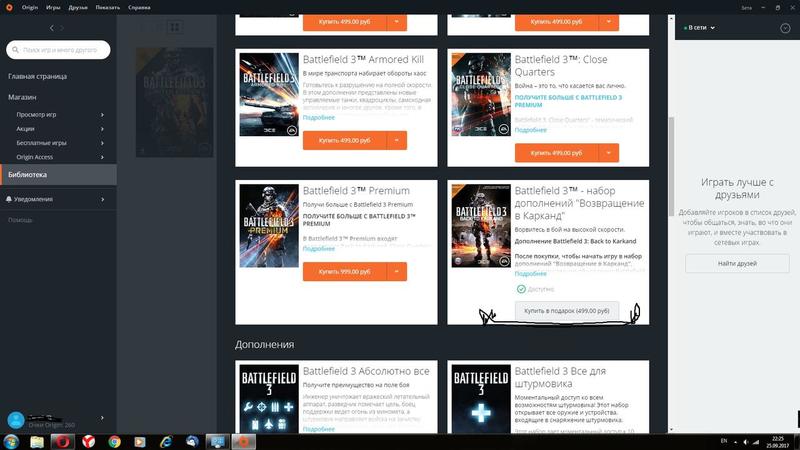The width and height of the screenshot is (800, 450).
Task: Open the Origin menu
Action: [x=30, y=7]
